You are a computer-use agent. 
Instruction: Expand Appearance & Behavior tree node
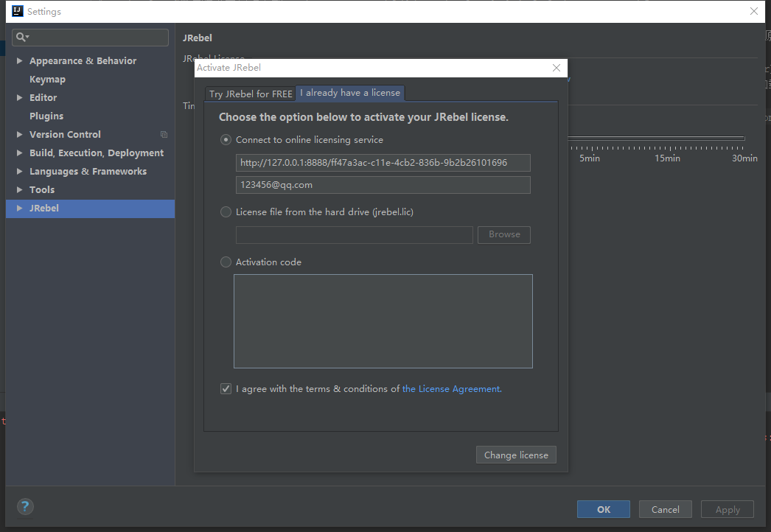[x=19, y=60]
